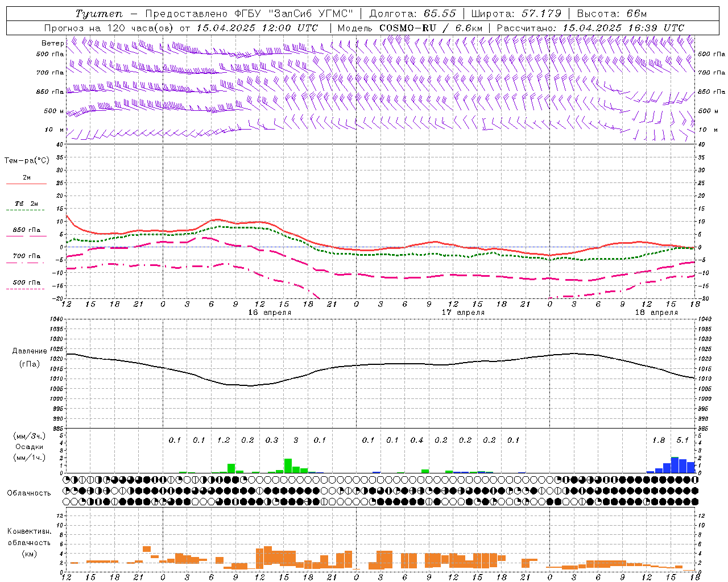Click the 700 гПа temperature legend entry
This screenshot has height=582, width=728.
point(26,256)
